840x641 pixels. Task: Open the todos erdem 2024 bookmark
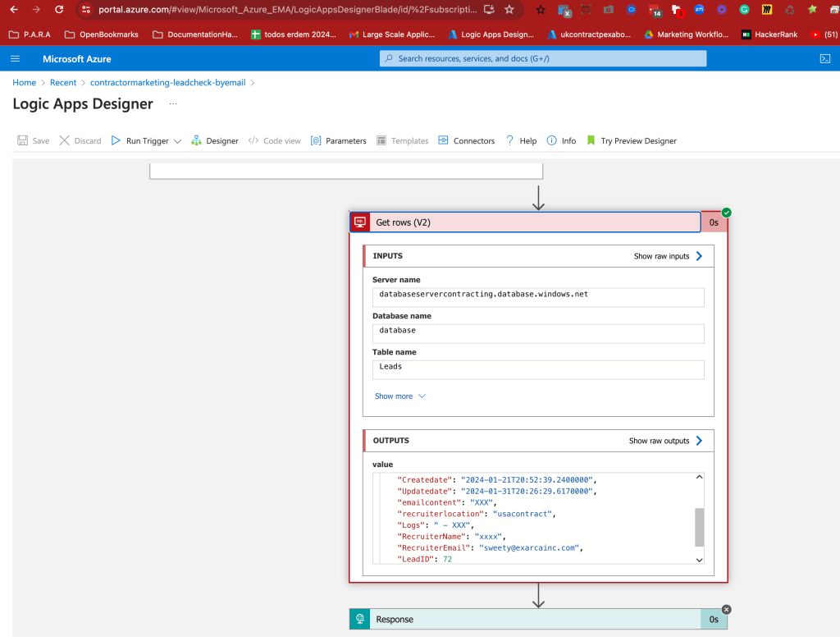(x=294, y=34)
